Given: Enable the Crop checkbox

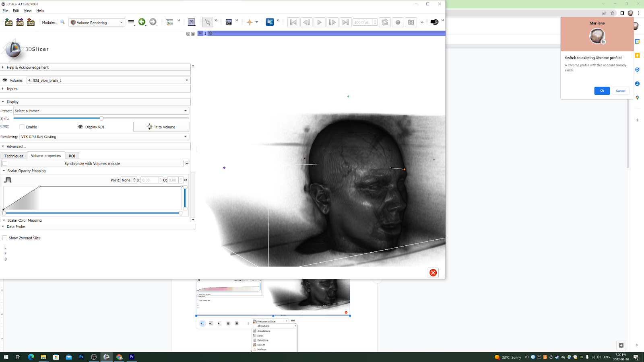Looking at the screenshot, I should click(22, 127).
